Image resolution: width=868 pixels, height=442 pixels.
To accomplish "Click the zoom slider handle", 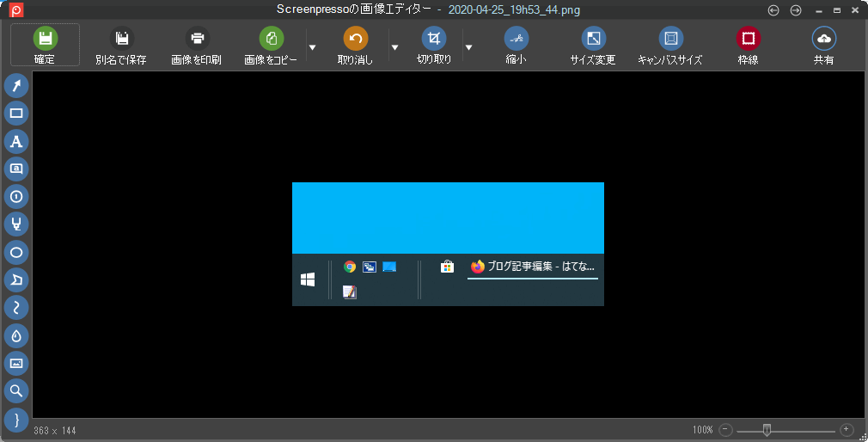I will [x=767, y=430].
